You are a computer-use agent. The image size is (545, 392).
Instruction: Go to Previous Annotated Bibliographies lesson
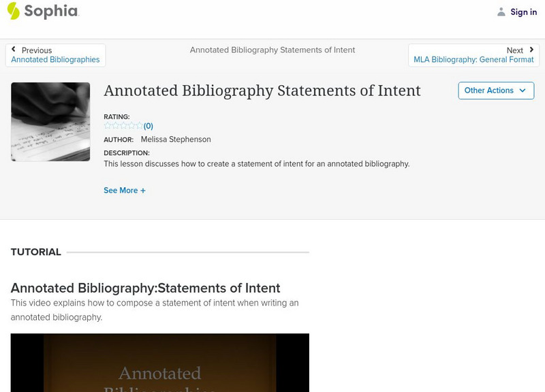point(55,60)
